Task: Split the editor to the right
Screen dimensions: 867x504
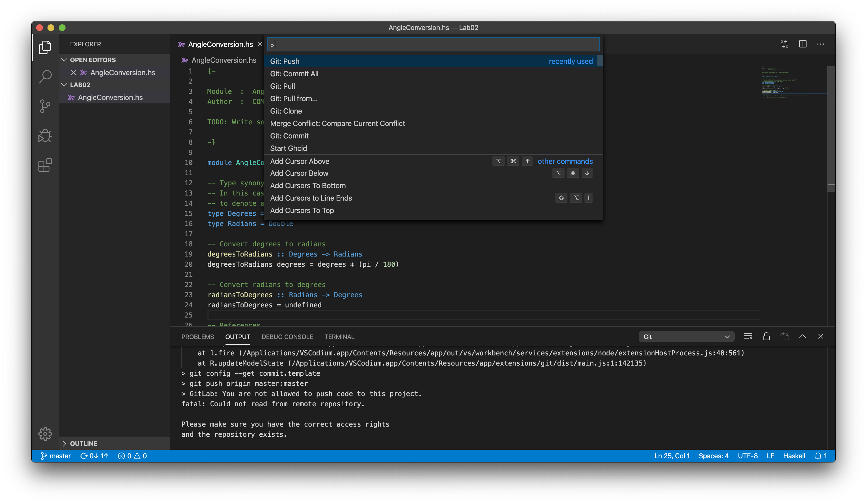Action: tap(802, 44)
